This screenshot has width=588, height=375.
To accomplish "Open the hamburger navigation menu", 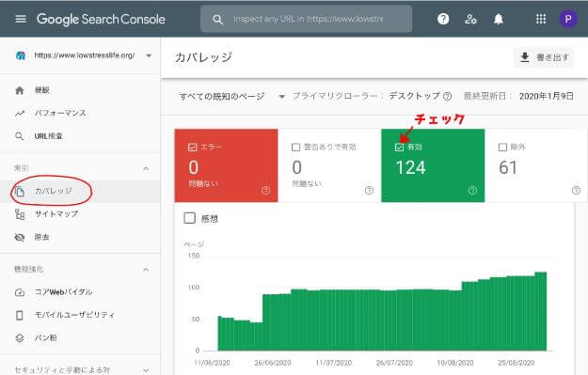I will pyautogui.click(x=21, y=19).
